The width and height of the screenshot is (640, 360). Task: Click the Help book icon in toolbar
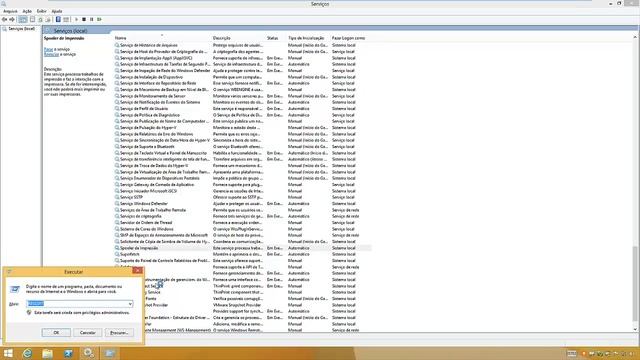click(x=58, y=19)
